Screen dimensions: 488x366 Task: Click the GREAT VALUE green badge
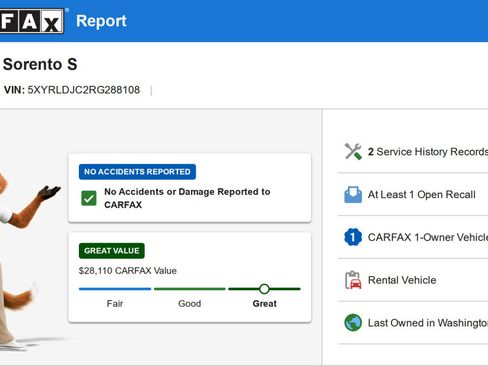112,251
